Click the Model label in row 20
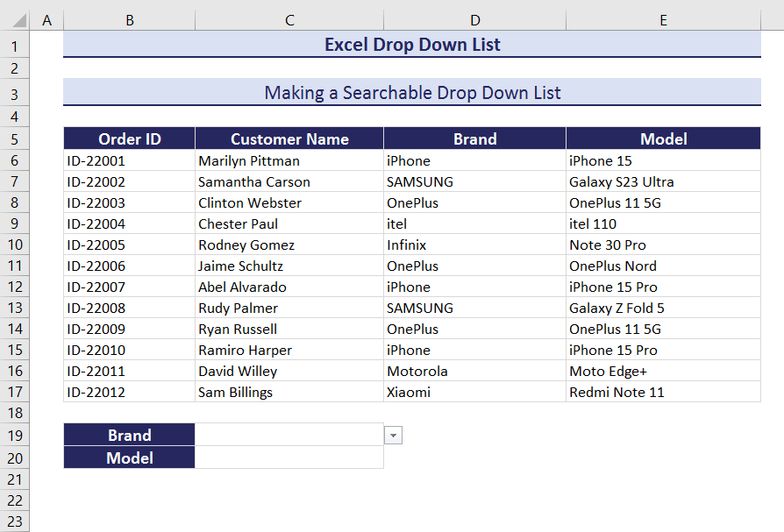 click(x=130, y=458)
